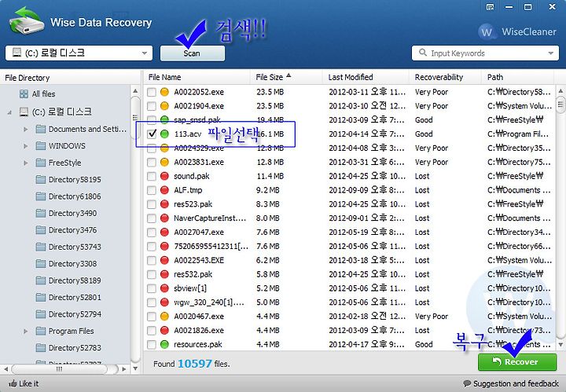566x392 pixels.
Task: Select the Directory53743 tree item
Action: coord(75,247)
